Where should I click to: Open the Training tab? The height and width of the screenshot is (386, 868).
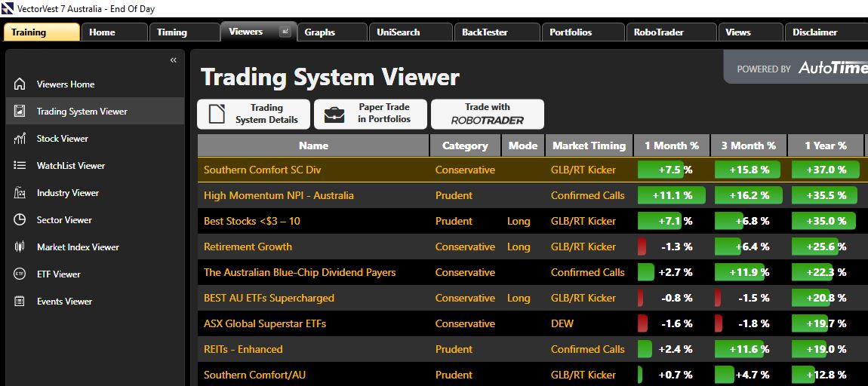[x=42, y=32]
